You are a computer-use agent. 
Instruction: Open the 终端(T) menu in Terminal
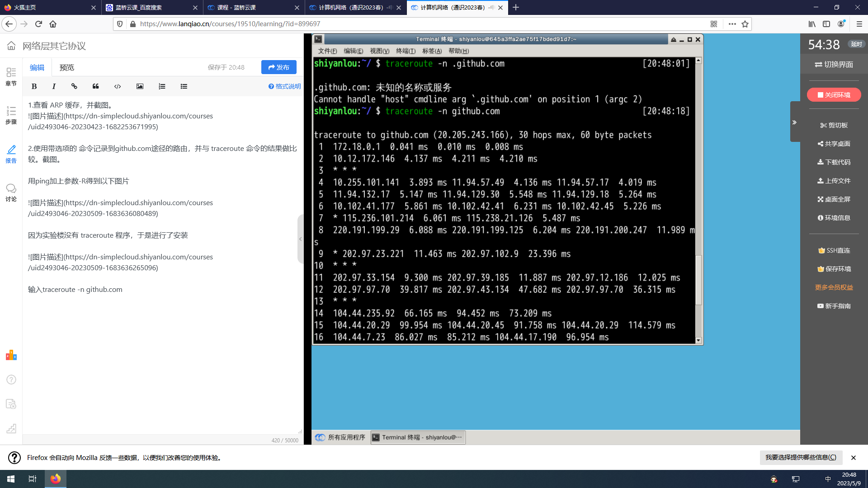(x=406, y=51)
